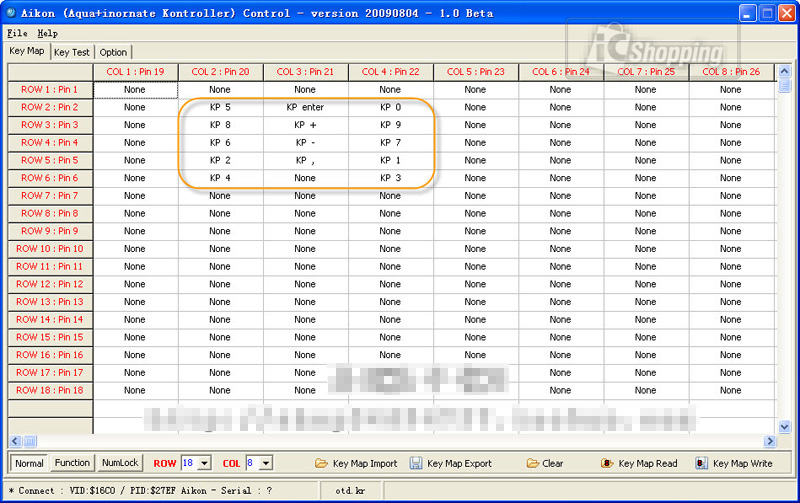Open the File menu
Viewport: 800px width, 503px height.
[x=17, y=33]
